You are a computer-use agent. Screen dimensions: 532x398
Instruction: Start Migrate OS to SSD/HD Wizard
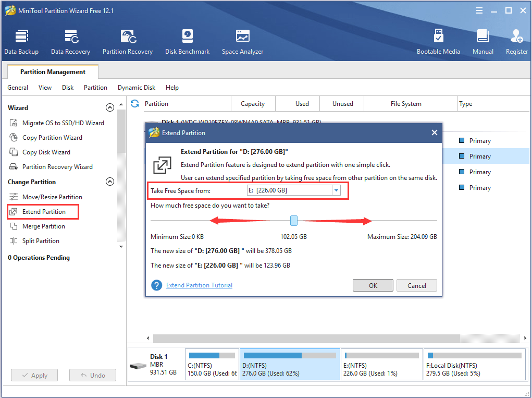pos(57,123)
